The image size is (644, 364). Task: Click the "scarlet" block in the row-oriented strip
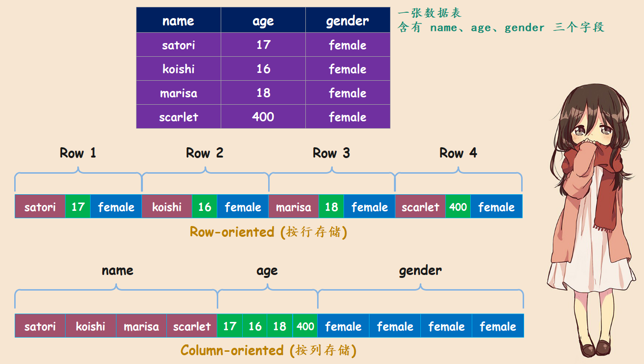pos(420,206)
